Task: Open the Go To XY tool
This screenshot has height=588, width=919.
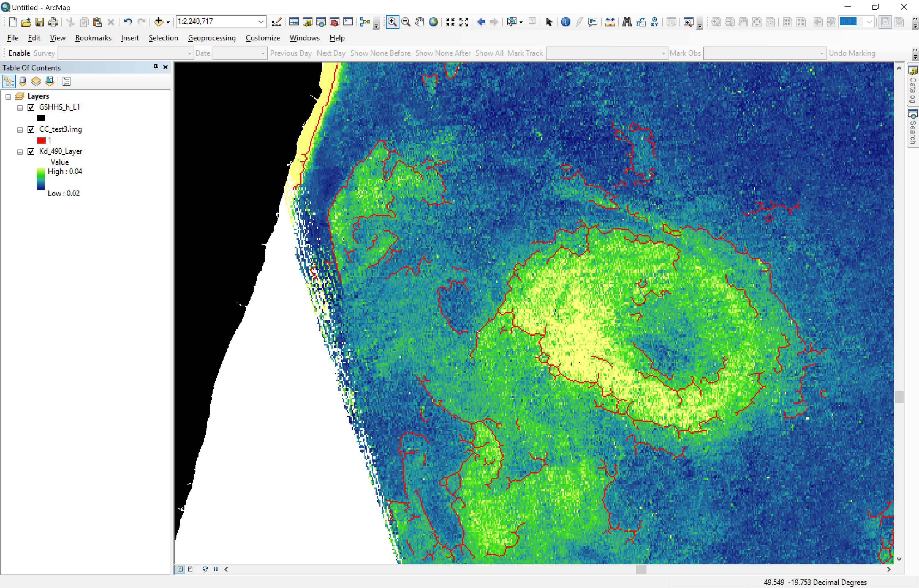Action: 654,22
